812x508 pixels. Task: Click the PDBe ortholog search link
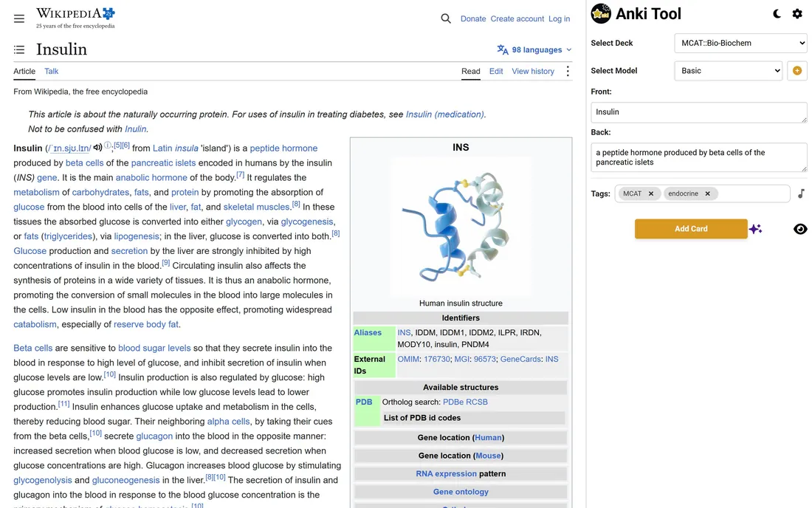coord(453,402)
